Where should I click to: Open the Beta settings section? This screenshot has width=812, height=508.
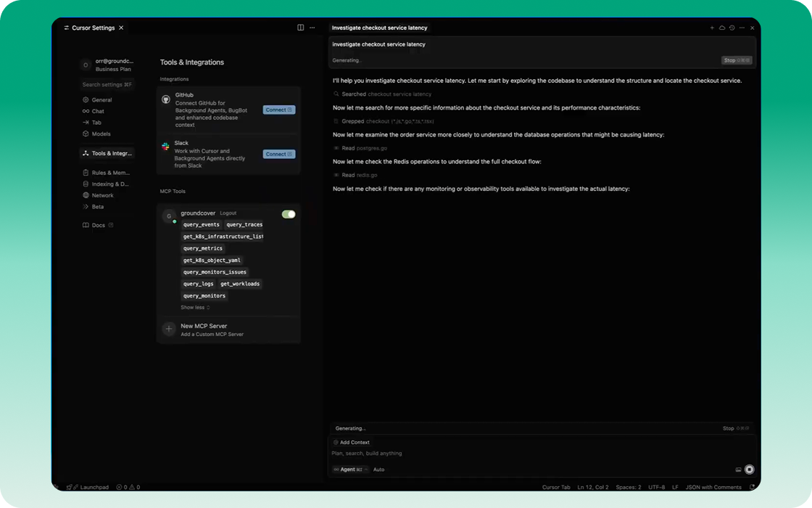[x=94, y=207]
